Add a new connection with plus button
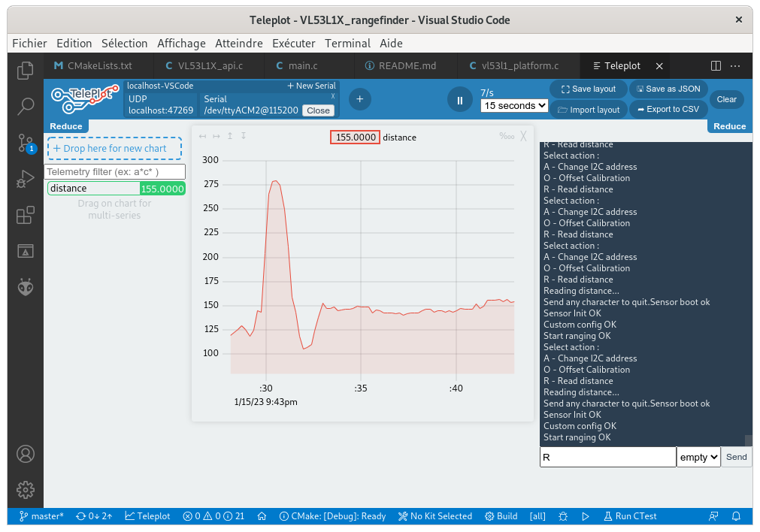This screenshot has height=532, width=760. pos(359,99)
